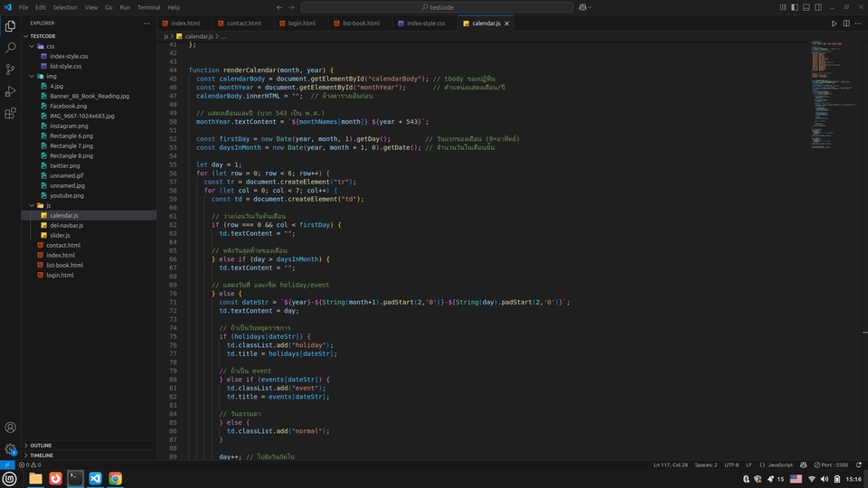Toggle Live Server Port 5500

point(830,465)
